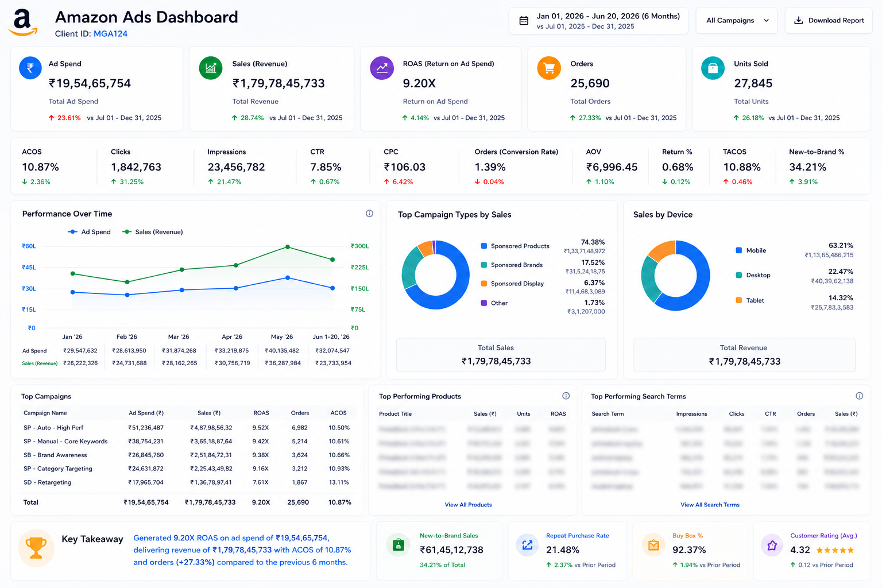Click the green bag icon on New-to-Brand Sales
882x588 pixels.
coord(398,545)
